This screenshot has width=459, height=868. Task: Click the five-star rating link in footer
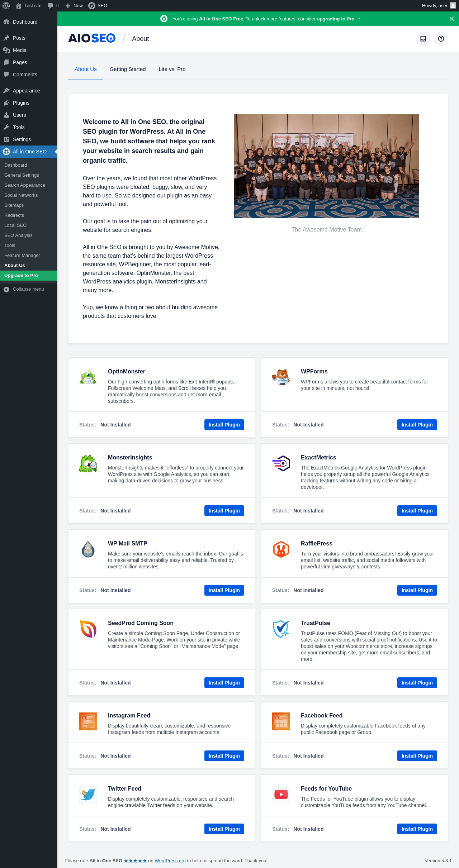click(135, 861)
